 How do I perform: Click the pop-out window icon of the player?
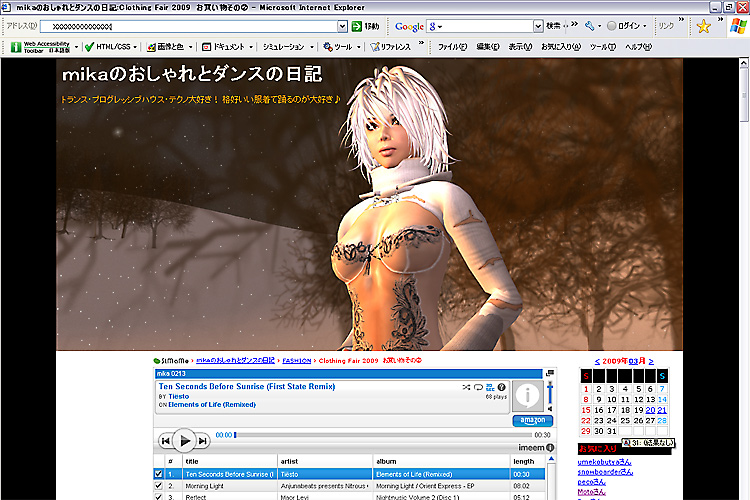click(550, 373)
